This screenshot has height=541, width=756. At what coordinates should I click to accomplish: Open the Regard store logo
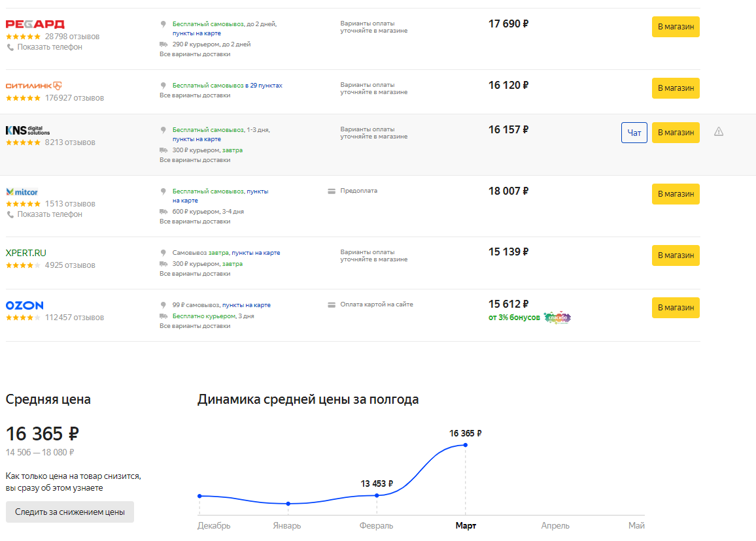35,24
